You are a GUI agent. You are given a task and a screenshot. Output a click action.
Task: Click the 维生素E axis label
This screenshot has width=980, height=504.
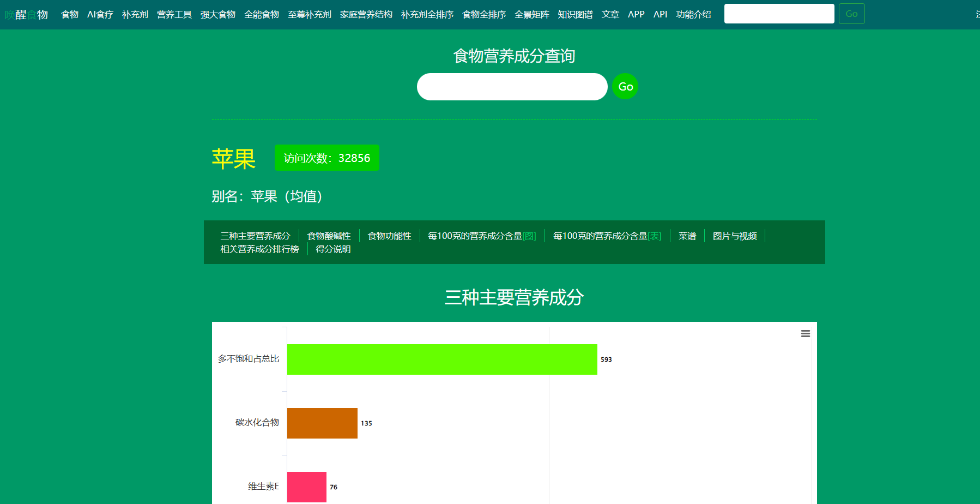(x=263, y=487)
